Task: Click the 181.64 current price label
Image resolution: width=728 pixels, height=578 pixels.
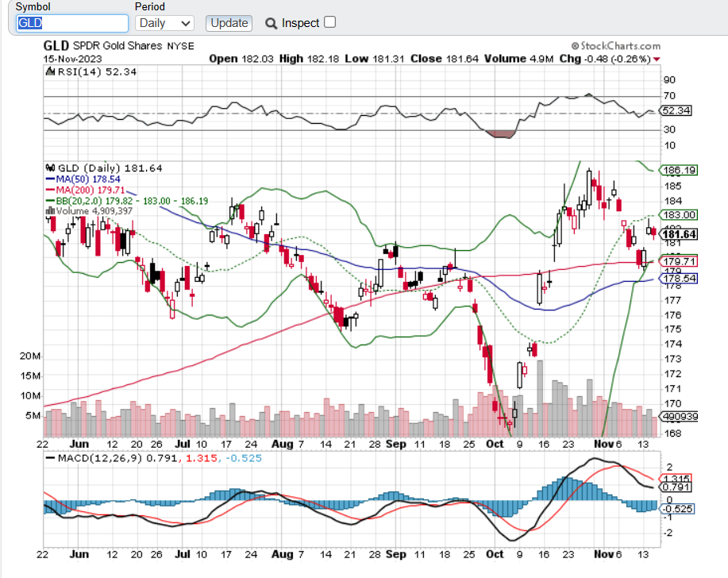Action: pos(679,234)
